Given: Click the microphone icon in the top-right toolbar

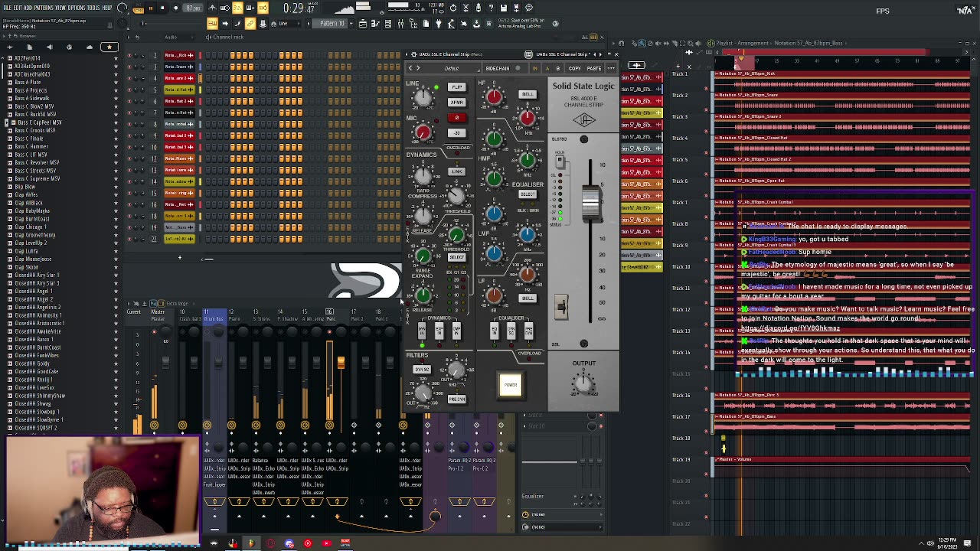Looking at the screenshot, I should (x=479, y=8).
